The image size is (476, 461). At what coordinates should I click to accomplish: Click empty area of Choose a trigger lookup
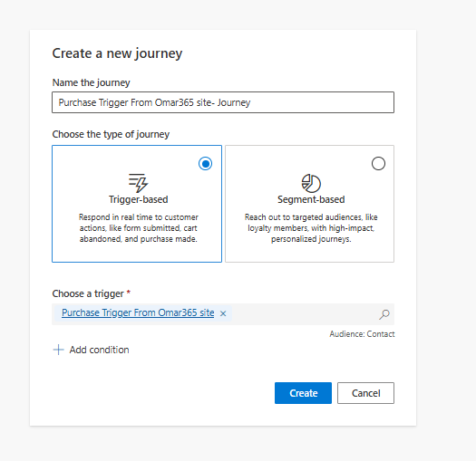click(304, 314)
